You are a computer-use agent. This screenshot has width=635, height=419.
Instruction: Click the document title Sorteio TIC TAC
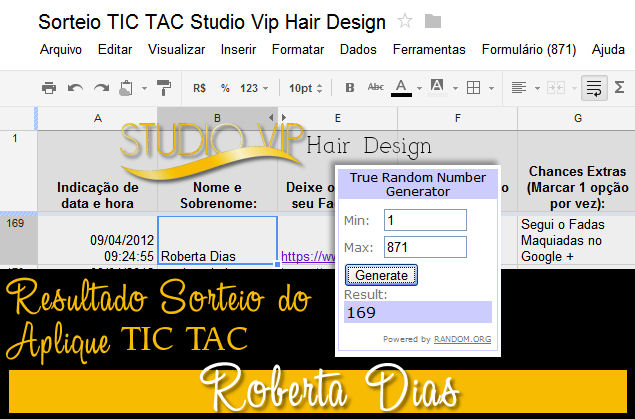212,22
